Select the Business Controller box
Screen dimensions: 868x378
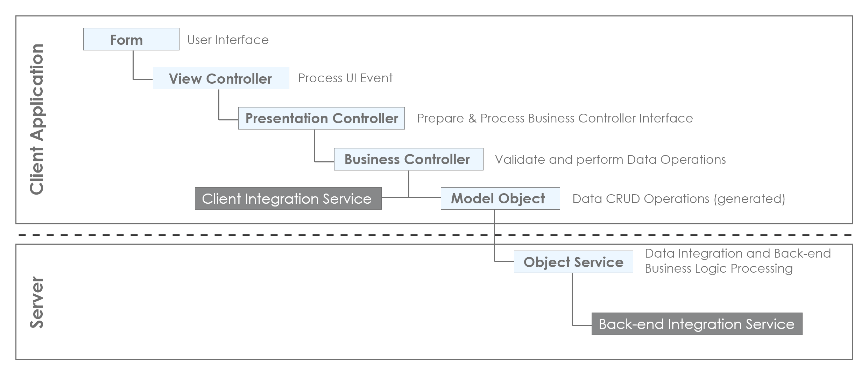[409, 159]
